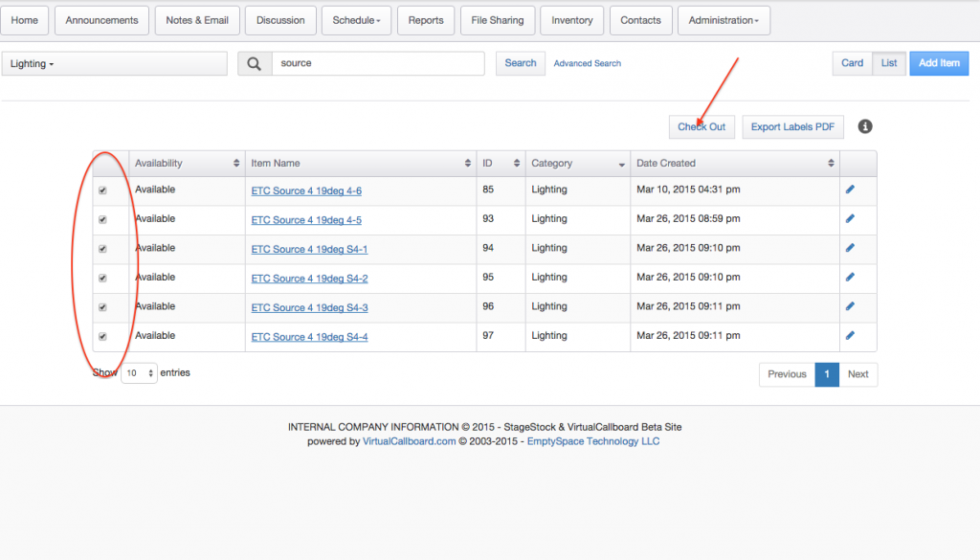Edit pencil icon for item ID 94
The image size is (980, 560).
coord(850,248)
